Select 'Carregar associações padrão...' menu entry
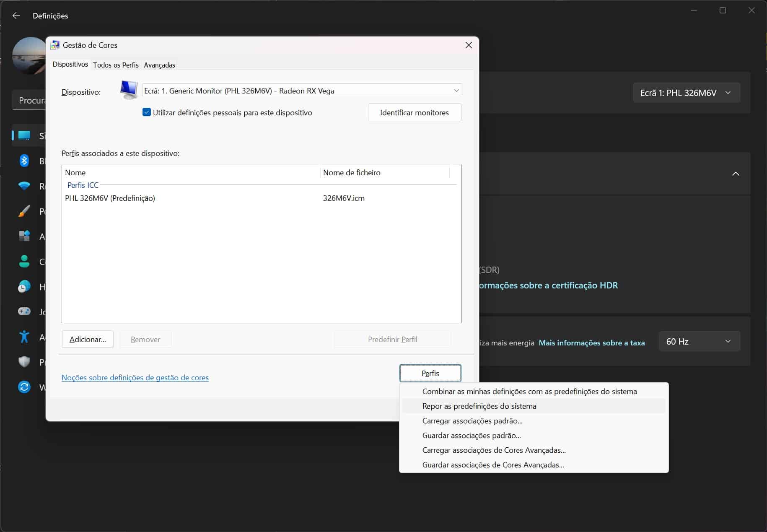Viewport: 767px width, 532px height. 472,420
